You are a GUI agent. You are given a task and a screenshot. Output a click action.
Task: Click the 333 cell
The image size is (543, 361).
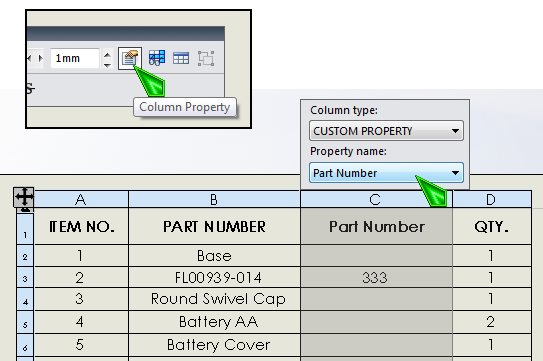pos(376,277)
